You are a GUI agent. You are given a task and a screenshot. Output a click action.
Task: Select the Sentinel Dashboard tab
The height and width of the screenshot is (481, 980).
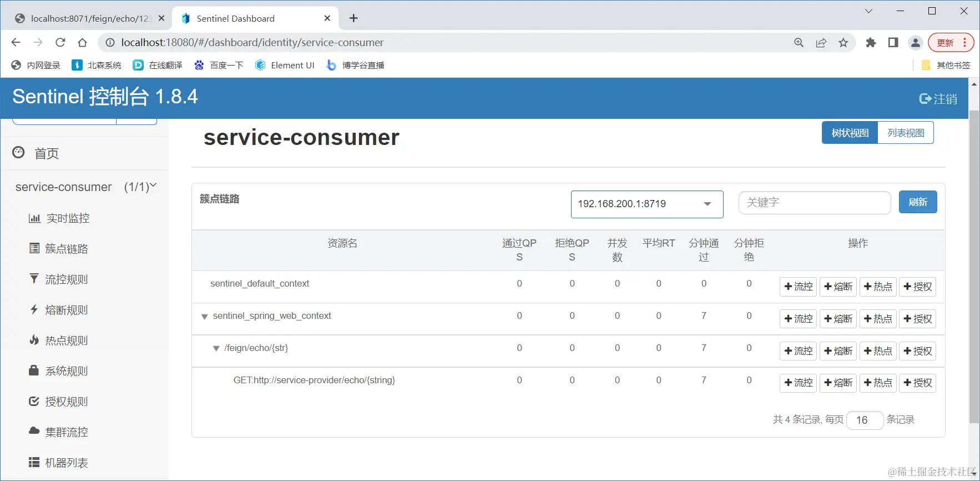(x=255, y=18)
